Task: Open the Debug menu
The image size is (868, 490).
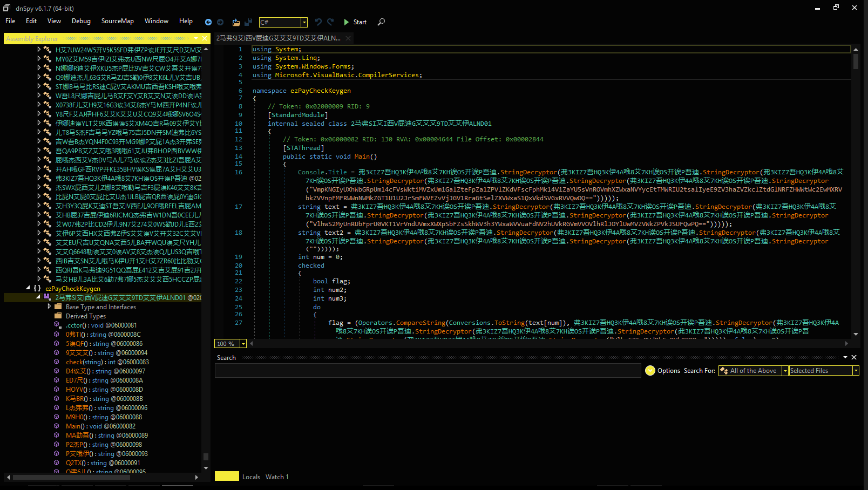Action: pyautogui.click(x=81, y=21)
